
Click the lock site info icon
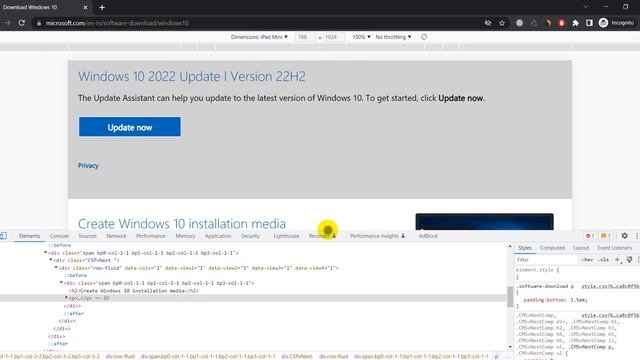coord(39,23)
